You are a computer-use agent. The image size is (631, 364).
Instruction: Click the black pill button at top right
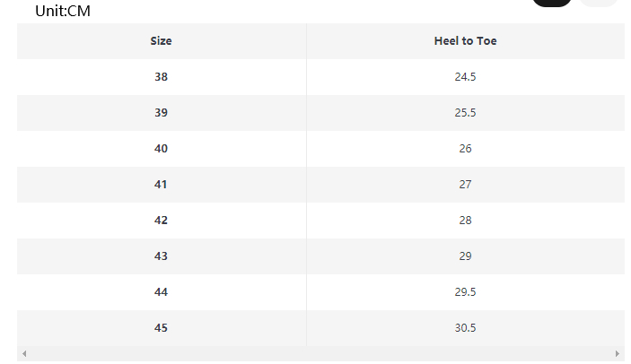pos(552,3)
